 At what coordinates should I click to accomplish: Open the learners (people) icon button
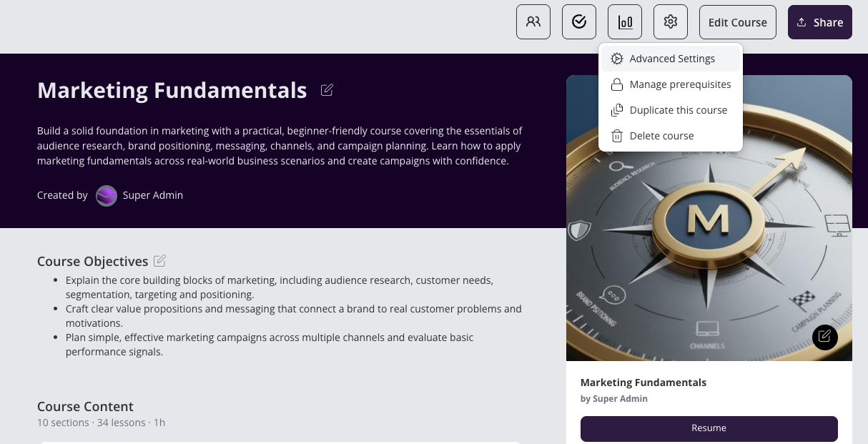[533, 22]
